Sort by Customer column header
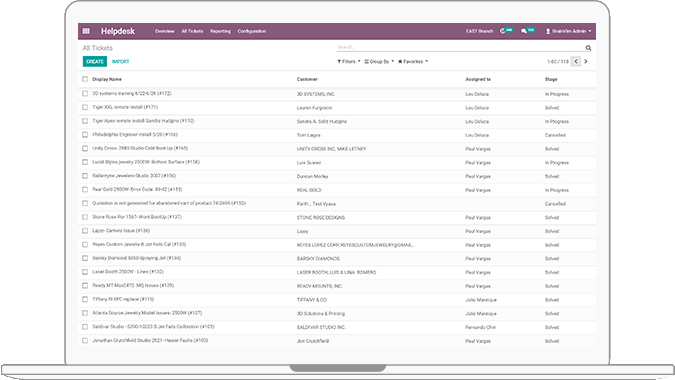Screen dimensions: 675x380 (x=307, y=79)
